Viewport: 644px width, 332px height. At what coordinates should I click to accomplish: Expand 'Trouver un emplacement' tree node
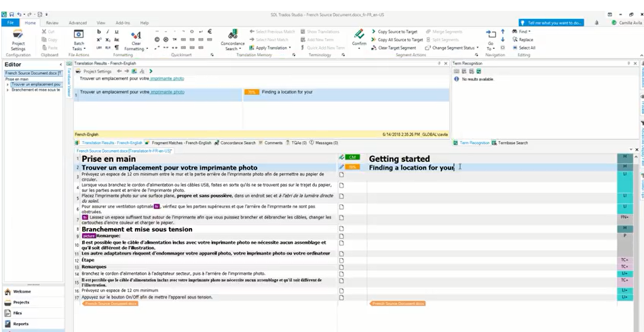[7, 84]
